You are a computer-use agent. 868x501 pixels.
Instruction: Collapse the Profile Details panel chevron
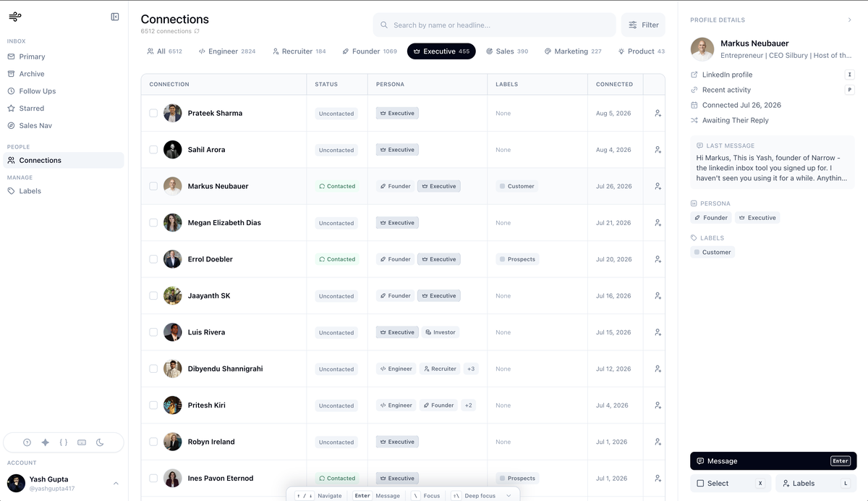click(849, 20)
